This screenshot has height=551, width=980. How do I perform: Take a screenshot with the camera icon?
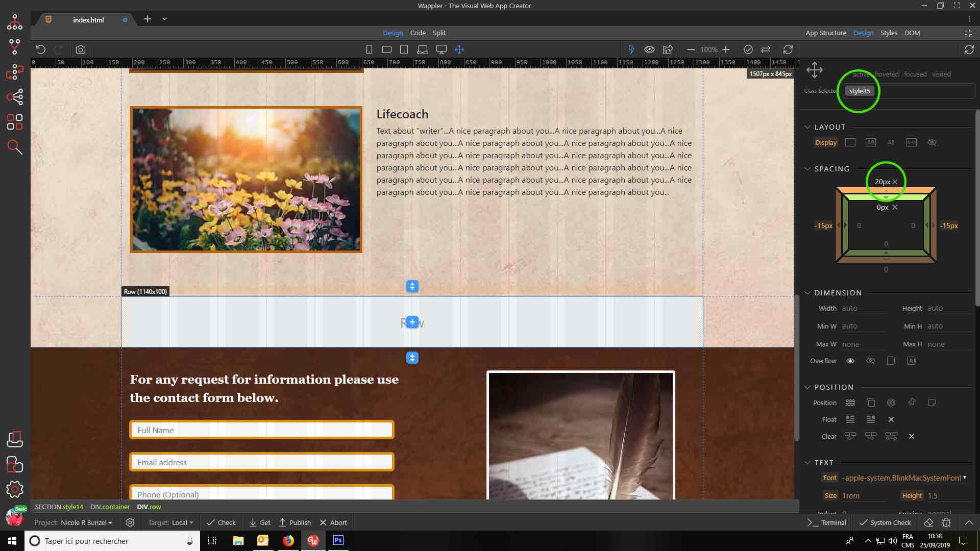pos(81,49)
